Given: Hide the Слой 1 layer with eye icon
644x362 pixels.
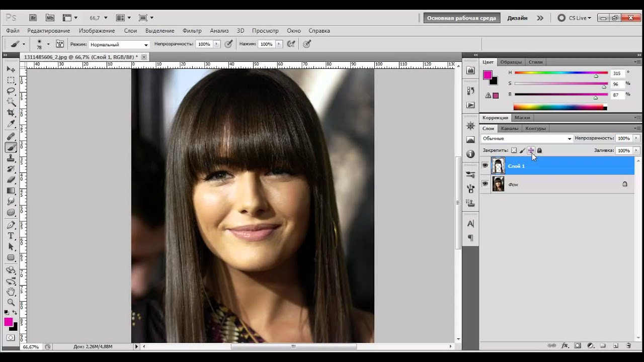Looking at the screenshot, I should [x=485, y=165].
